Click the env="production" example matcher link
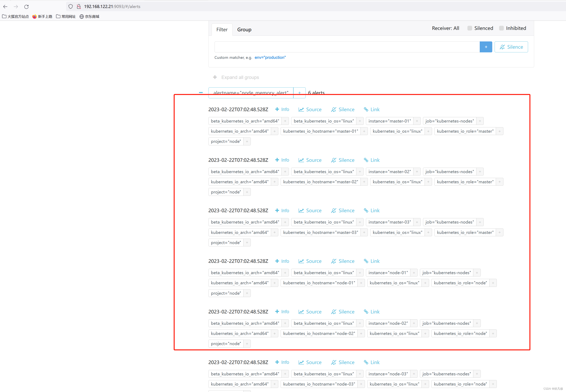This screenshot has height=392, width=566. point(270,57)
